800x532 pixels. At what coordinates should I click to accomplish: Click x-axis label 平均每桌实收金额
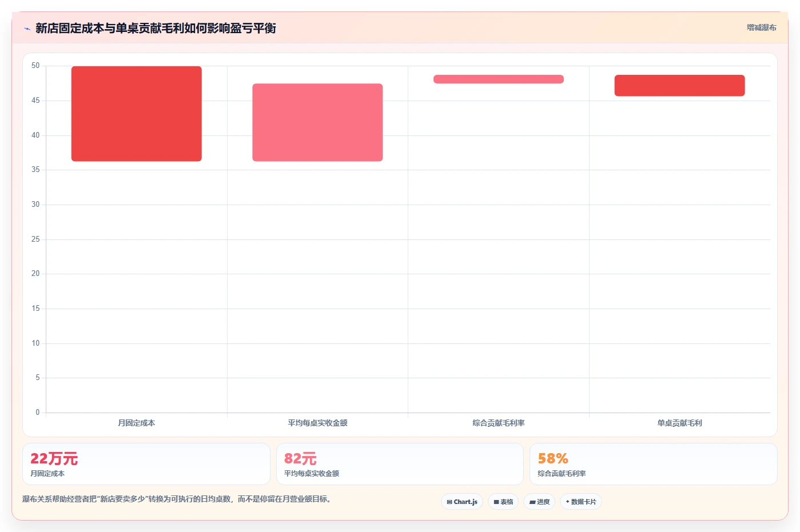point(317,423)
